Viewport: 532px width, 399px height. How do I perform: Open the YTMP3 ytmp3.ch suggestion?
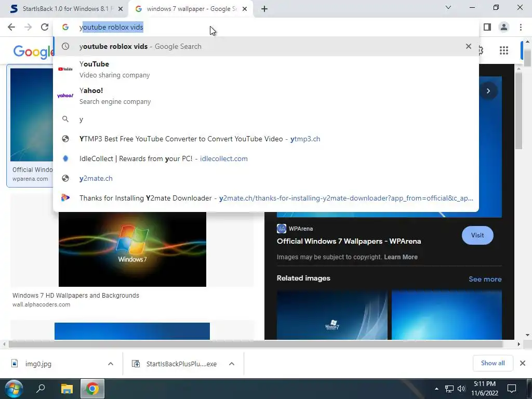265,139
